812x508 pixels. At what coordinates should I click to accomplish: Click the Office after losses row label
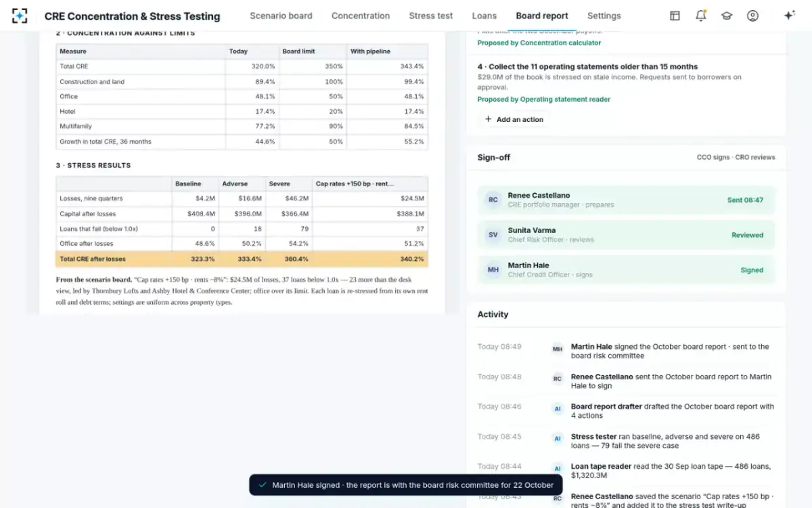pos(87,243)
